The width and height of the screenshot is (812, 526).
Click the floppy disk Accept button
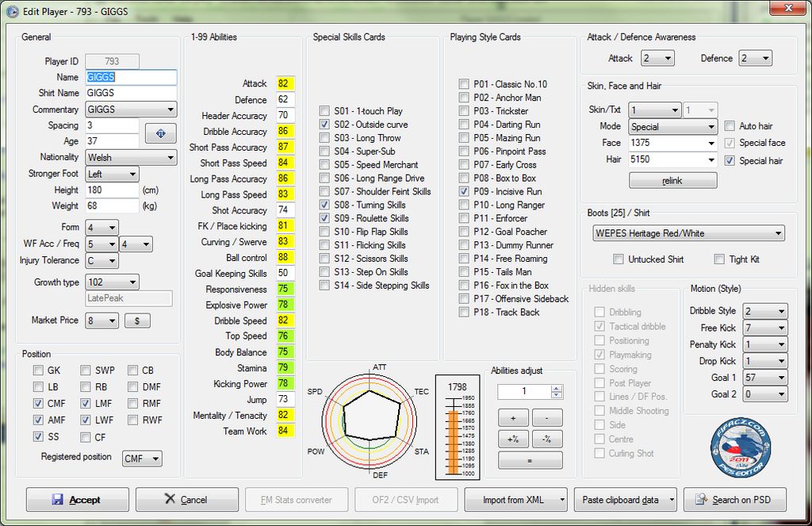click(77, 500)
